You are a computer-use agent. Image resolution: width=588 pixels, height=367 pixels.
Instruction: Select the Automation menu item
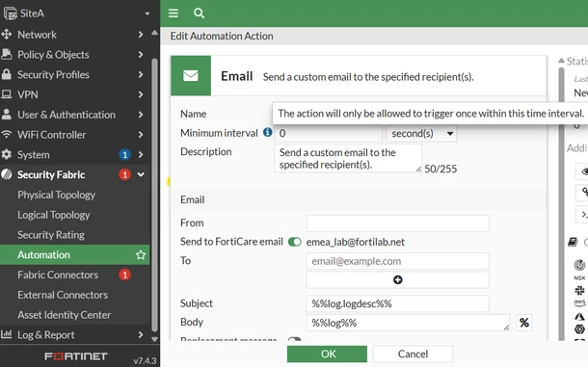[74, 255]
